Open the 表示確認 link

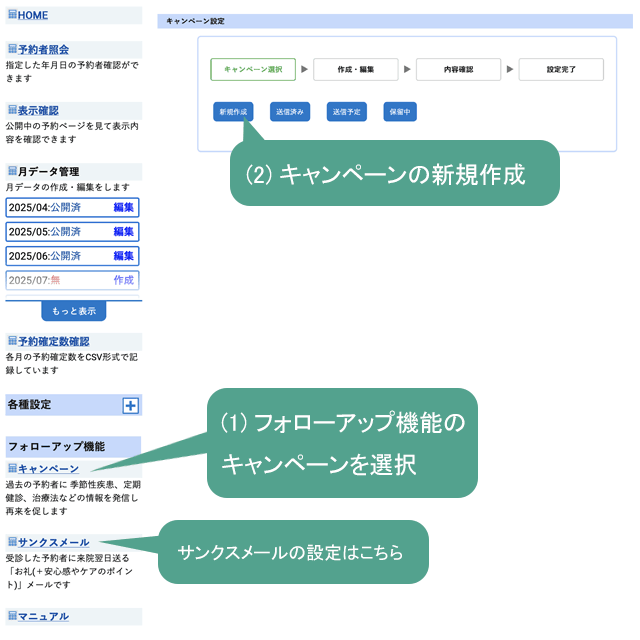click(x=38, y=110)
